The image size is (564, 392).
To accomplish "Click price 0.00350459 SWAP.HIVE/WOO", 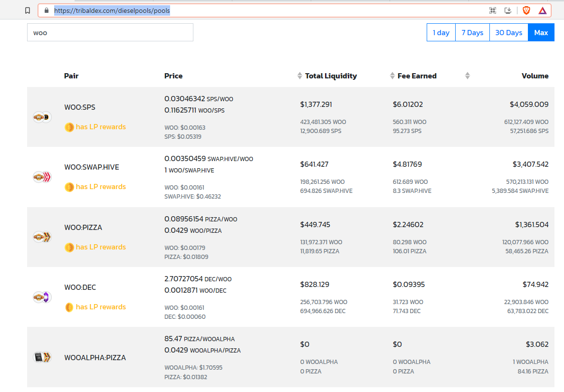I will pos(209,159).
